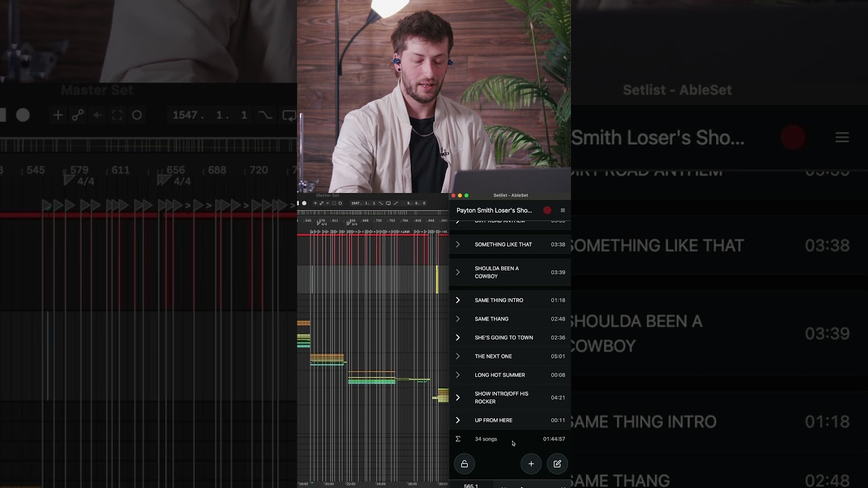Select the SHE'S GOING TO TOWN song title

(x=504, y=338)
